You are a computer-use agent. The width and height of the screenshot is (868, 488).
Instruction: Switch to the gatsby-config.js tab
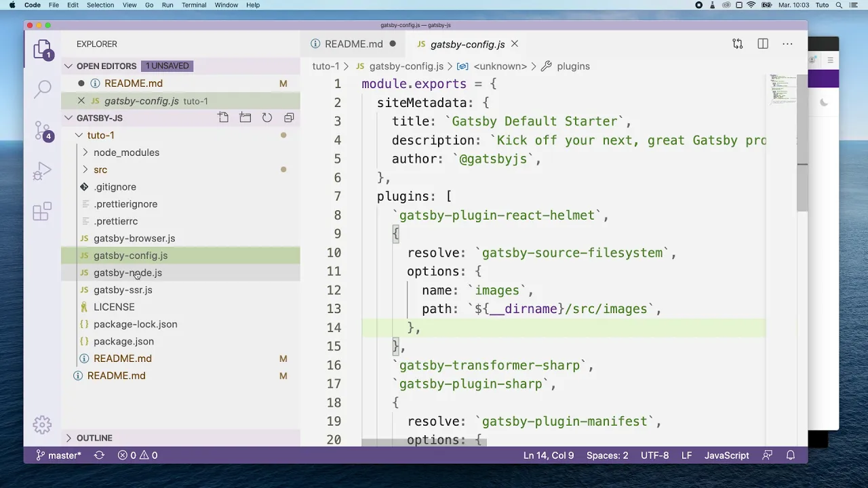(x=467, y=44)
